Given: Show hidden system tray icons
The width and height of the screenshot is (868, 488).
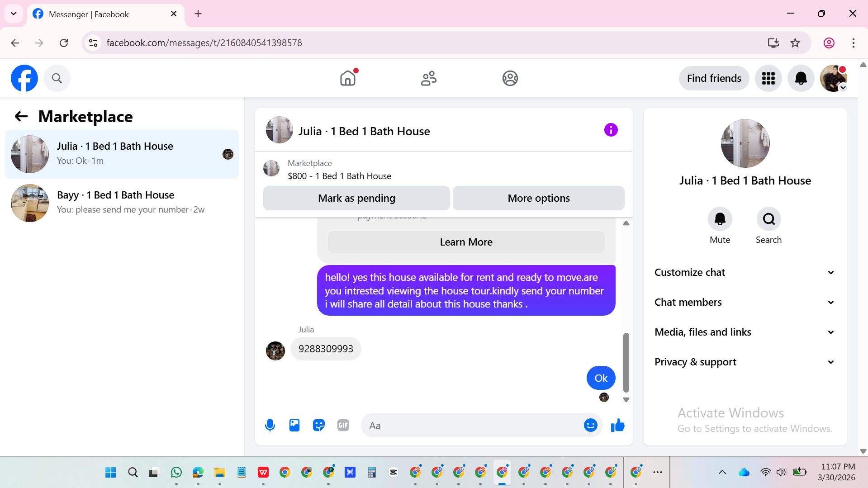Looking at the screenshot, I should (x=722, y=473).
